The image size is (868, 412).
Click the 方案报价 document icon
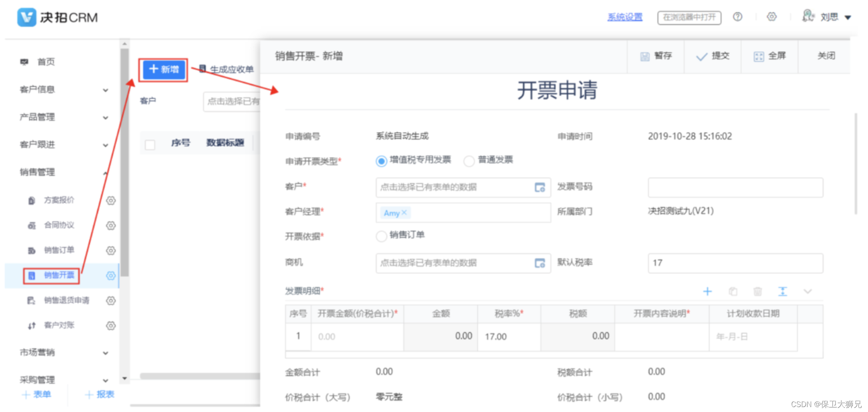click(32, 201)
